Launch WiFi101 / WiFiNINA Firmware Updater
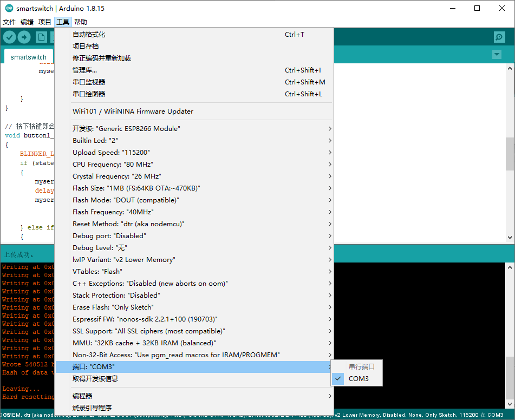 tap(194, 111)
